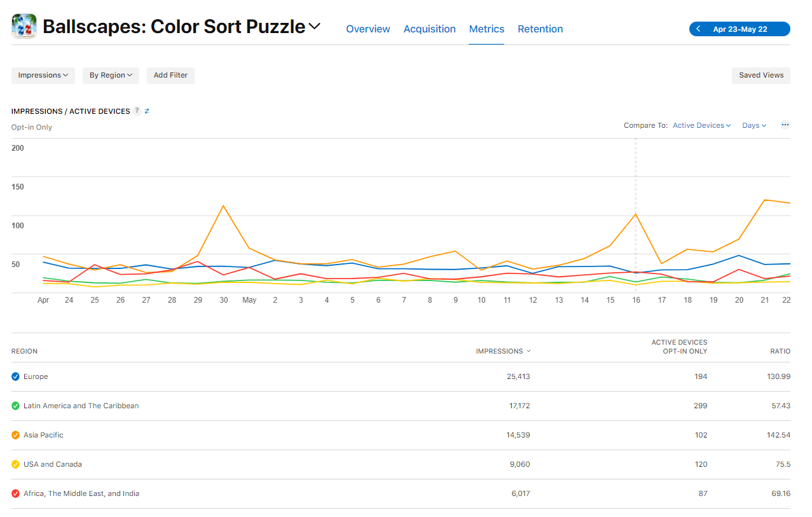The height and width of the screenshot is (517, 812).
Task: Click the swap metrics arrows icon
Action: (x=147, y=111)
